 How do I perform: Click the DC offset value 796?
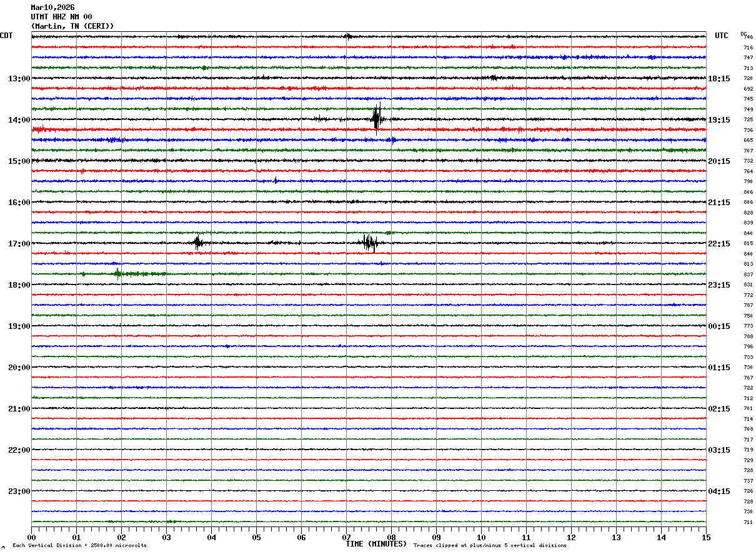tap(748, 347)
